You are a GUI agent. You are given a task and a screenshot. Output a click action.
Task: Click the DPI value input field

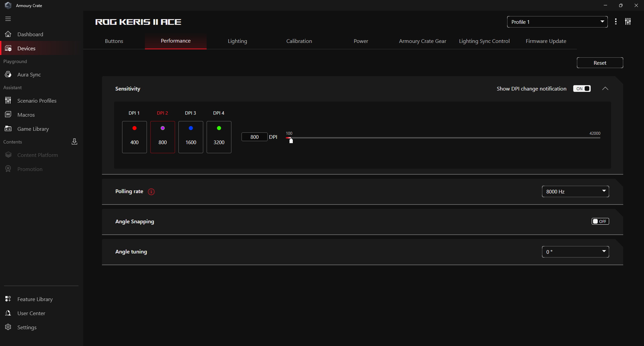tap(255, 137)
